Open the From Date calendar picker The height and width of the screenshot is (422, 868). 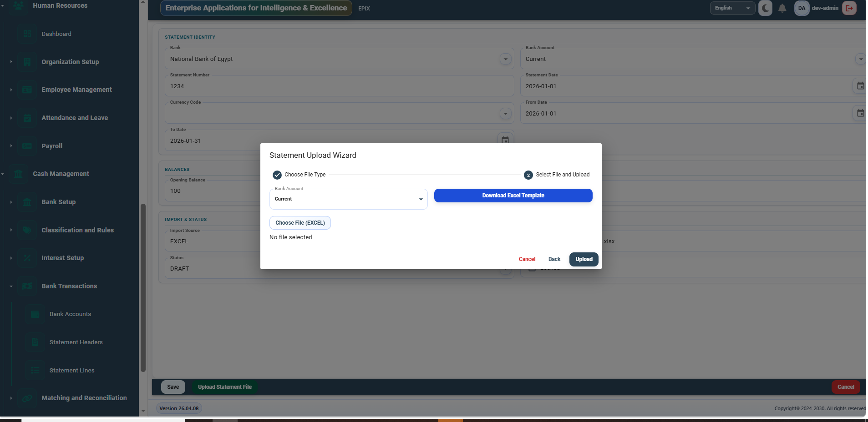[x=860, y=113]
